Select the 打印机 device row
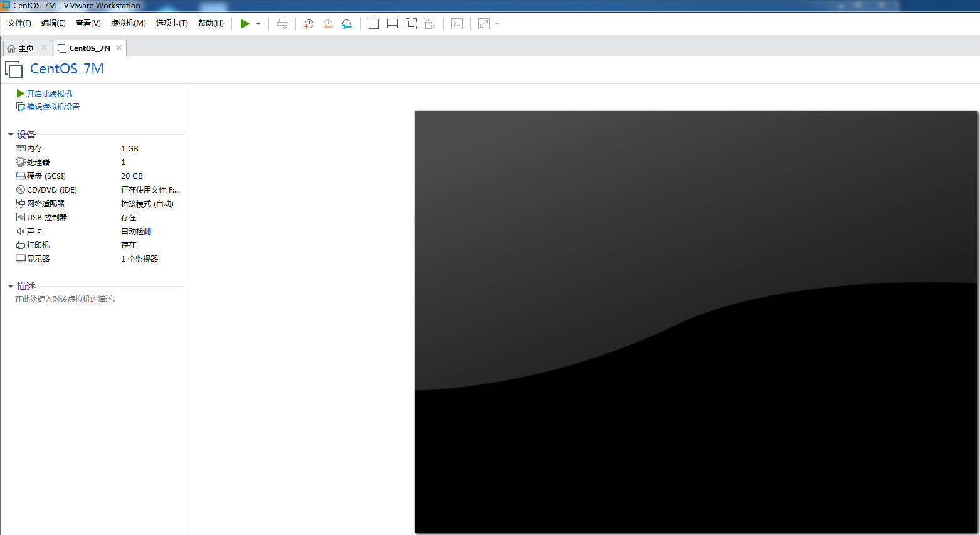The width and height of the screenshot is (980, 535). (x=98, y=245)
